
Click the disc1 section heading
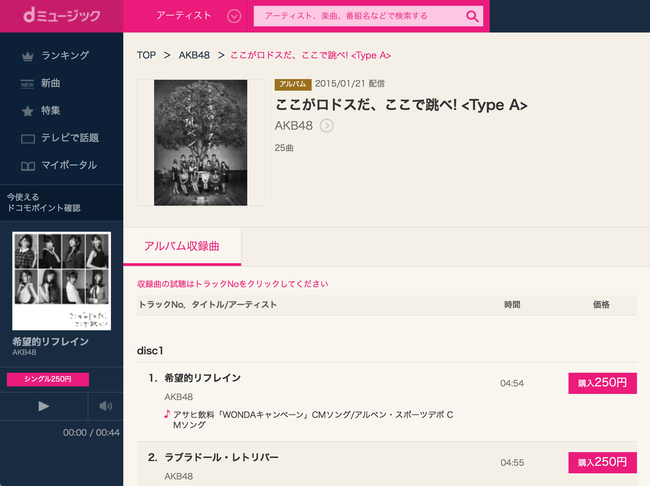(150, 351)
